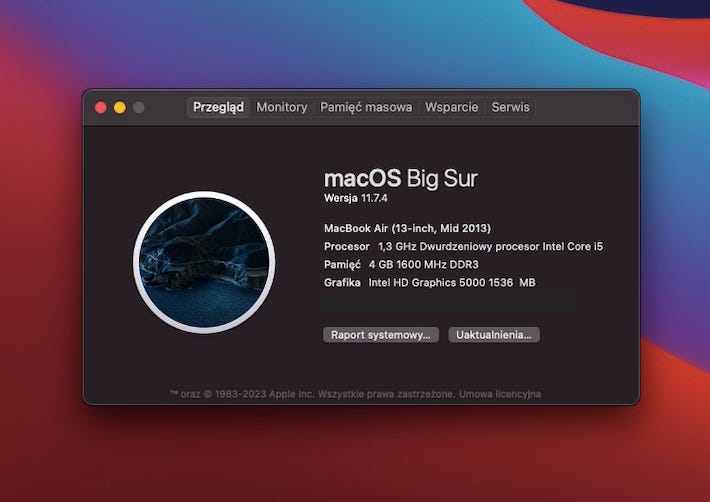Switch to the Przegląd tab

(x=218, y=107)
